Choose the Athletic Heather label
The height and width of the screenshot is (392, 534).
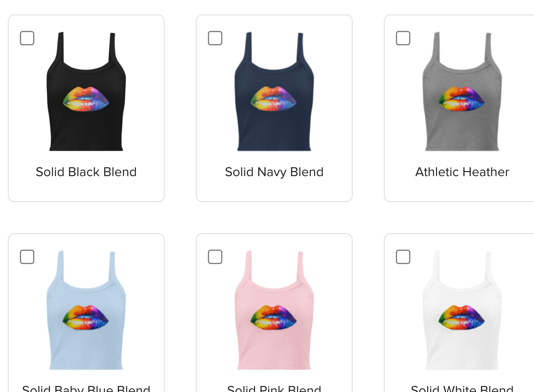coord(462,172)
